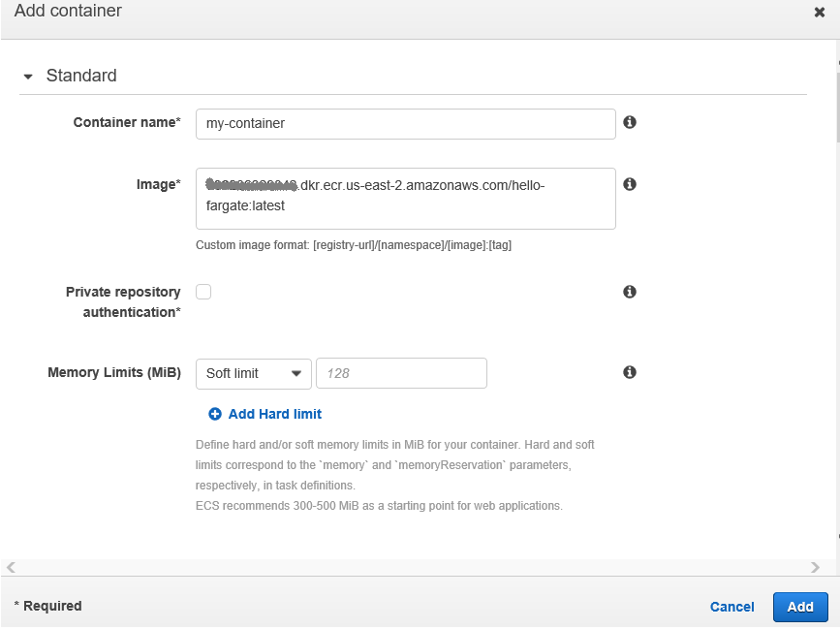Focus the Image URL text box
Image resolution: width=840 pixels, height=629 pixels.
pos(405,199)
